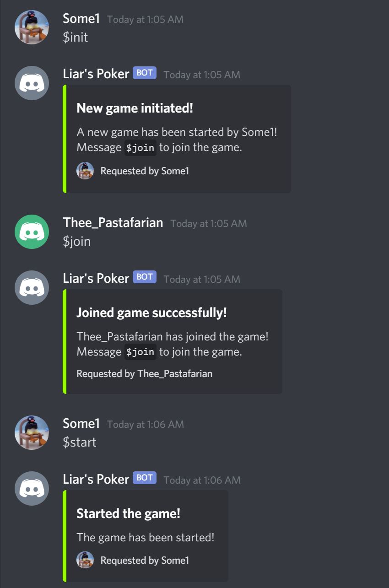Click small penguin icon in New game initiated footer
The width and height of the screenshot is (389, 588).
click(x=85, y=171)
